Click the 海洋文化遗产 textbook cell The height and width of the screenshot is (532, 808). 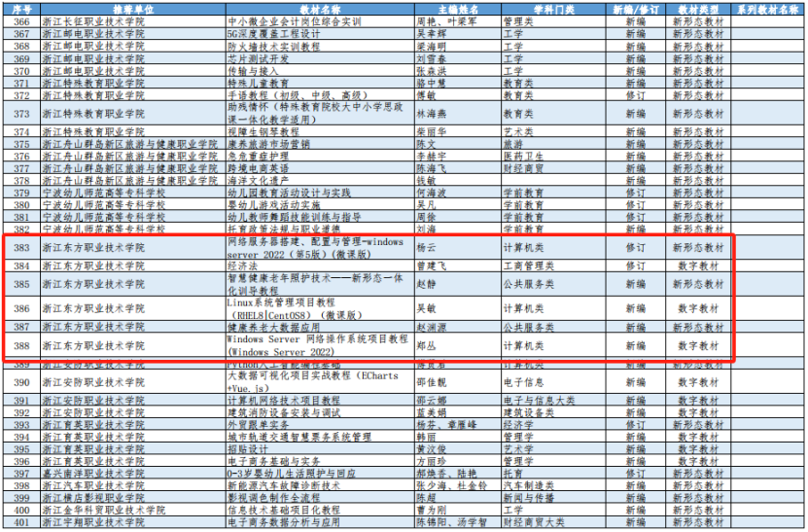(253, 180)
